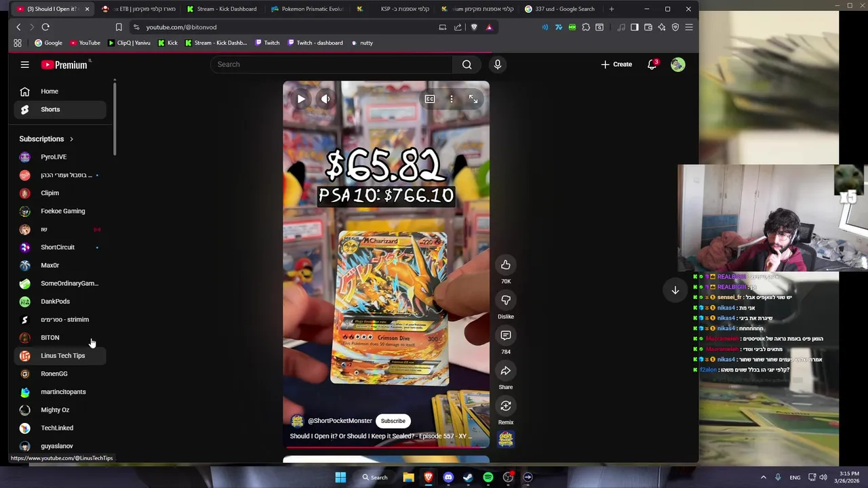Open a new browser tab
Screen dimensions: 868x488
pos(611,9)
